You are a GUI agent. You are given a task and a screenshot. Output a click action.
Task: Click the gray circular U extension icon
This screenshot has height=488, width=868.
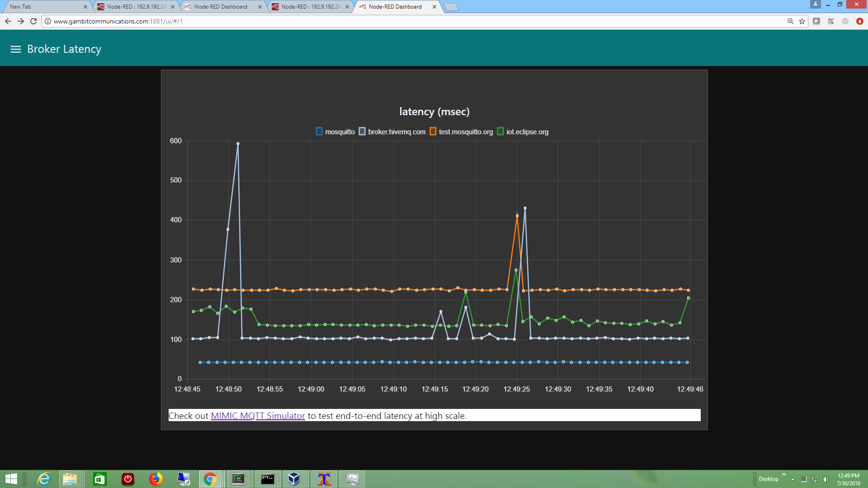coord(845,21)
